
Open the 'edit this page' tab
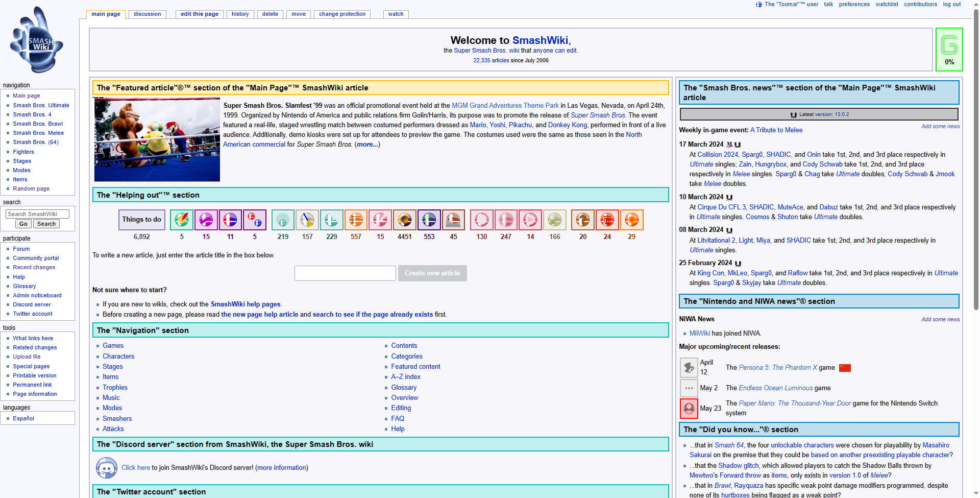pyautogui.click(x=200, y=14)
